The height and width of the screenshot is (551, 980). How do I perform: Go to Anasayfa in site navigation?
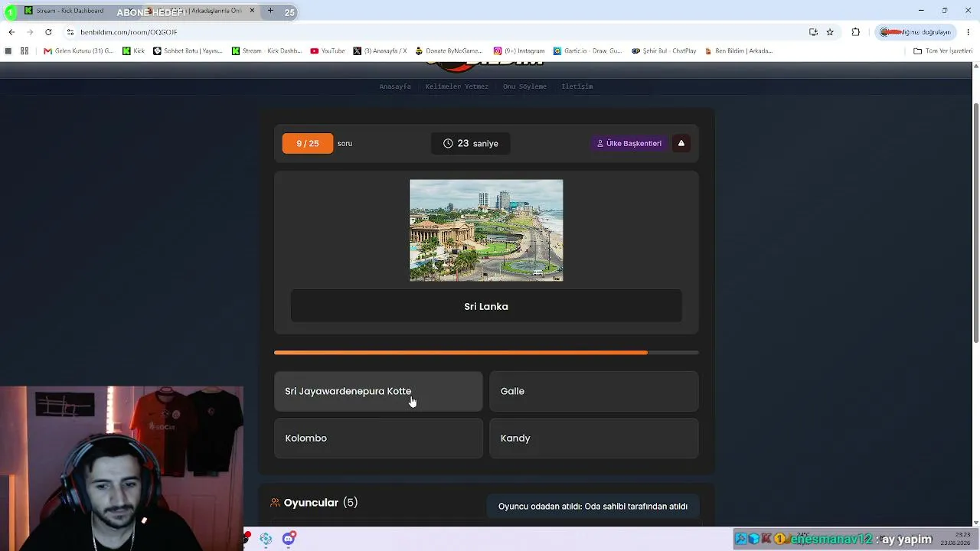395,86
